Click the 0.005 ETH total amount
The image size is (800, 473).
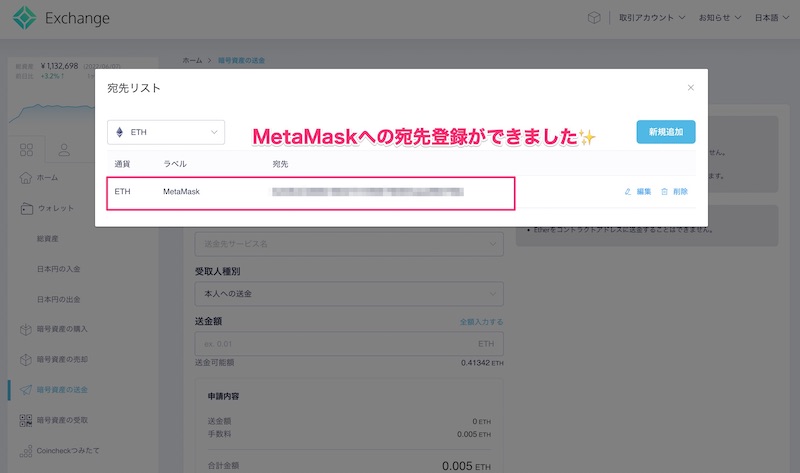pos(466,466)
